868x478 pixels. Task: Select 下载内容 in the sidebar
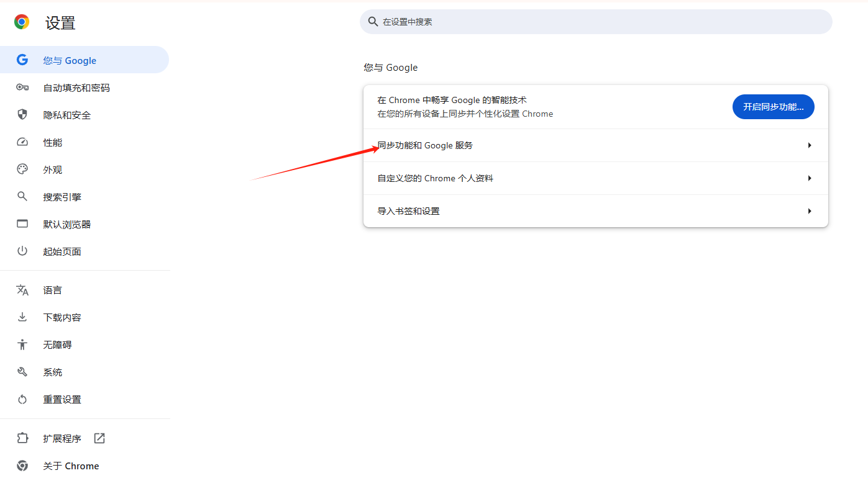pyautogui.click(x=85, y=317)
